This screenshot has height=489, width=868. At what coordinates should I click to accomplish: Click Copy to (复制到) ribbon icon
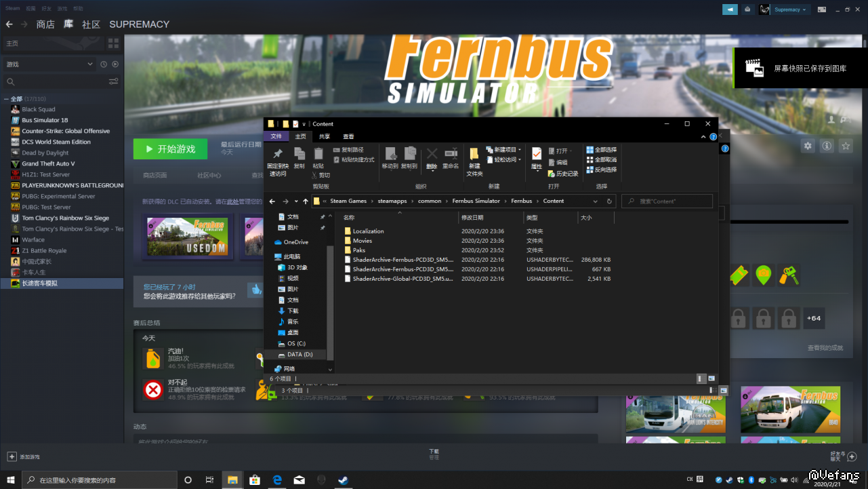(409, 158)
